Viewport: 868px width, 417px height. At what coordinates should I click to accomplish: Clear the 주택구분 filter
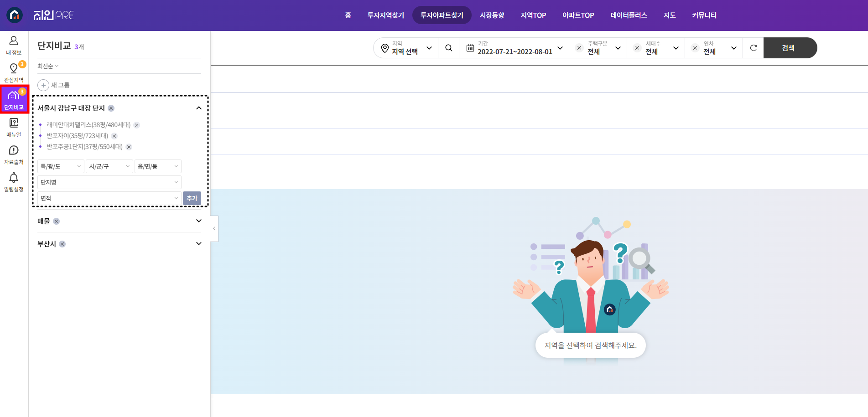tap(579, 48)
